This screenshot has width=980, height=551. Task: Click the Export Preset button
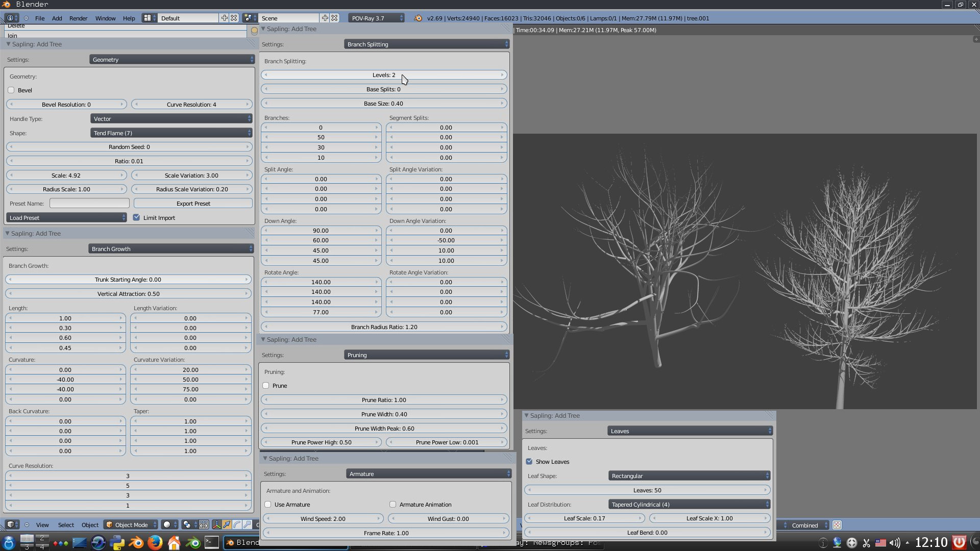(193, 204)
